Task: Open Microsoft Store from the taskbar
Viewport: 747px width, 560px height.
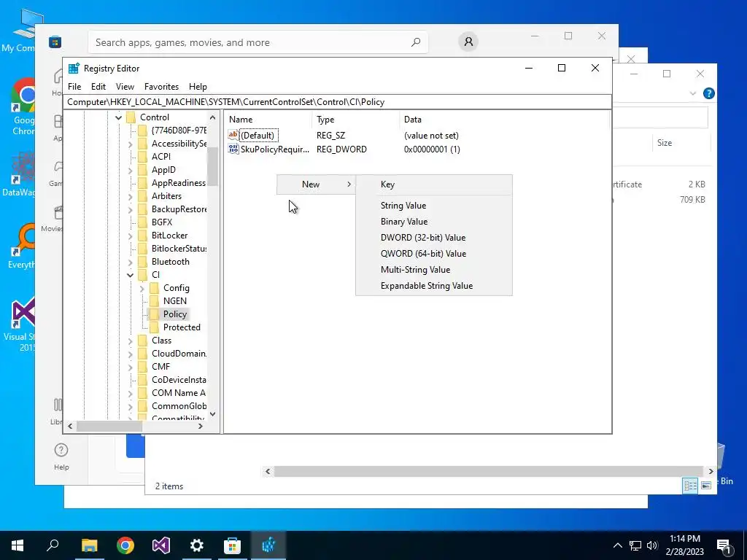Action: pos(233,545)
